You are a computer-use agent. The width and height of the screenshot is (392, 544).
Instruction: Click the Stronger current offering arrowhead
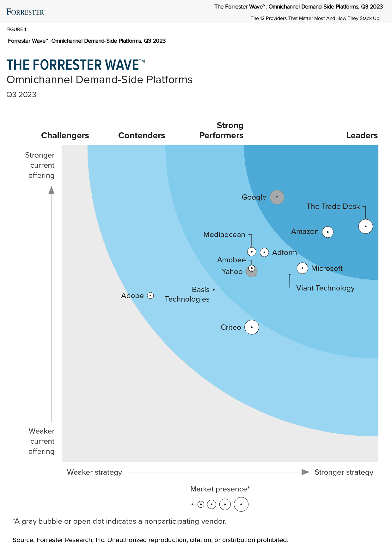click(52, 190)
